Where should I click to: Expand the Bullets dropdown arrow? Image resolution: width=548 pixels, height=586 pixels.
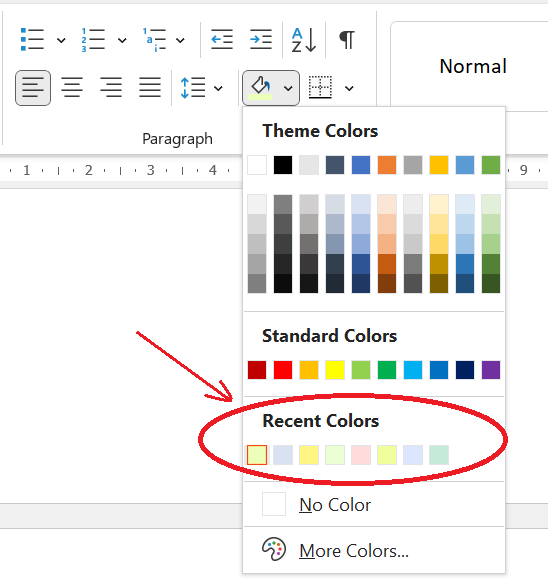pyautogui.click(x=61, y=40)
